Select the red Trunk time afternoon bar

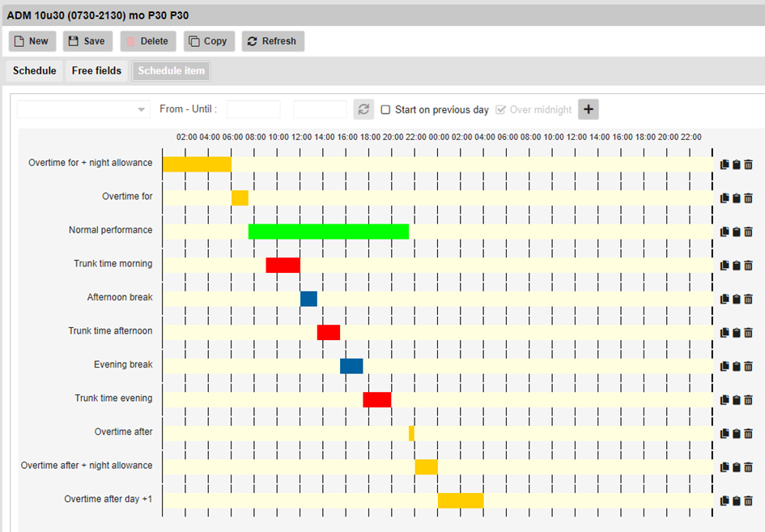[x=329, y=333]
